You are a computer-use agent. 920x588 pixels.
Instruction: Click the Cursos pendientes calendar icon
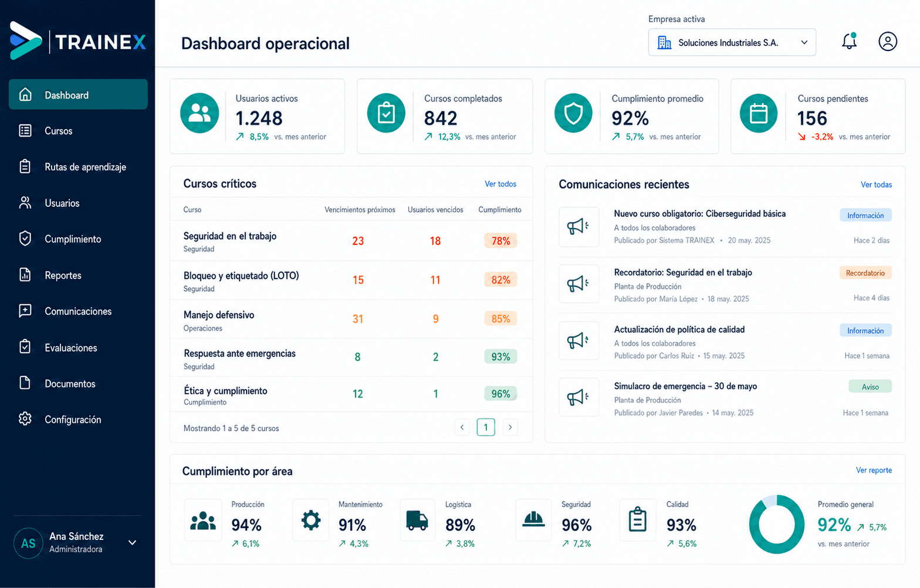pos(759,113)
